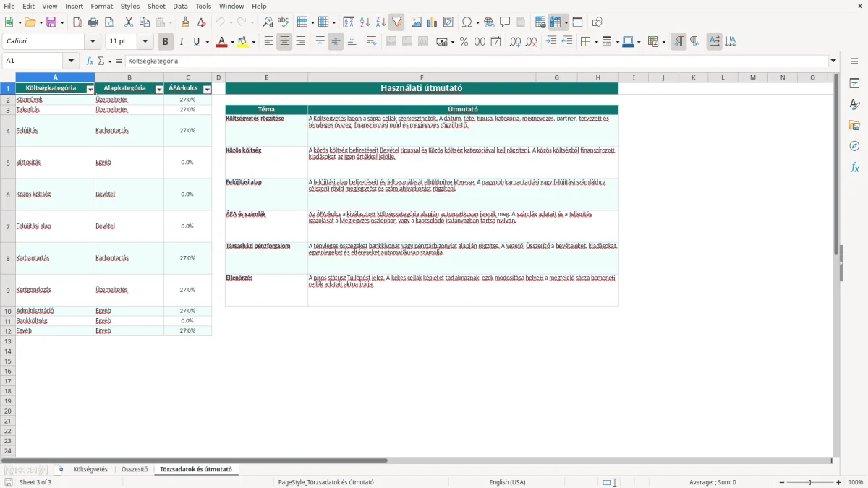Toggle Print Preview

click(x=109, y=22)
